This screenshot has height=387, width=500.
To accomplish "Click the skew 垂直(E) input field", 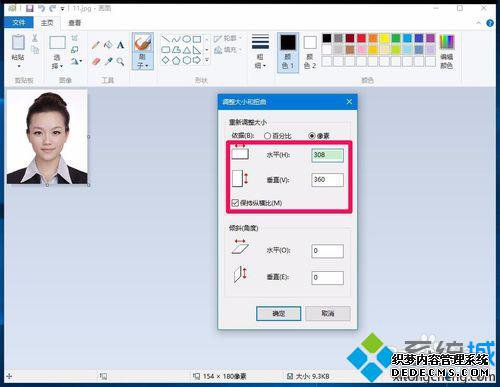I will point(327,277).
